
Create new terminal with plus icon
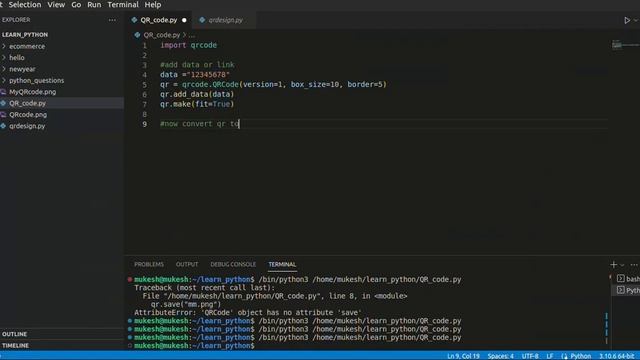pyautogui.click(x=613, y=265)
